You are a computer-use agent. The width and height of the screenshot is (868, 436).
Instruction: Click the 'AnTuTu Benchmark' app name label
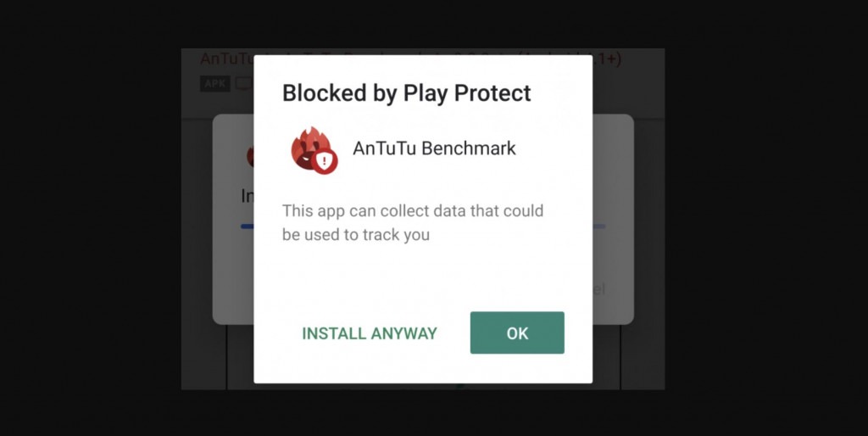434,148
